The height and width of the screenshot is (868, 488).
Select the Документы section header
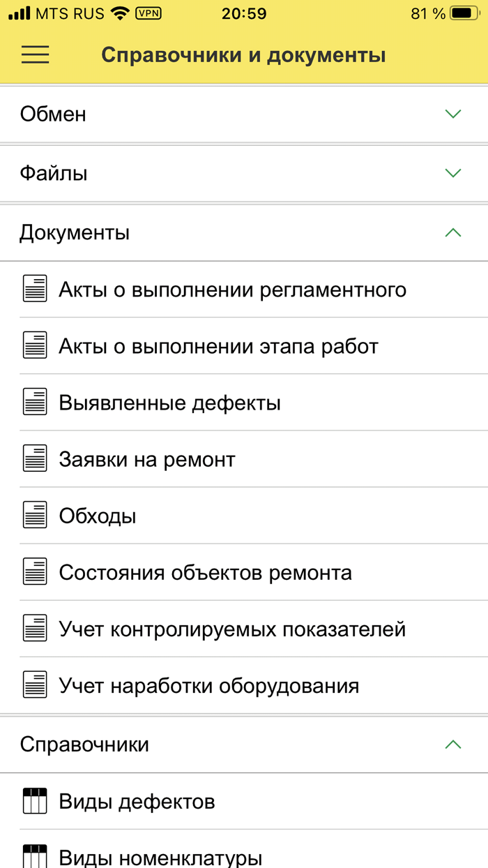click(x=75, y=232)
